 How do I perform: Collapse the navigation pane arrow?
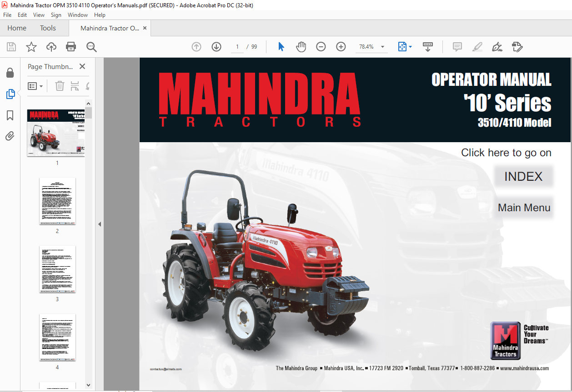pos(100,224)
